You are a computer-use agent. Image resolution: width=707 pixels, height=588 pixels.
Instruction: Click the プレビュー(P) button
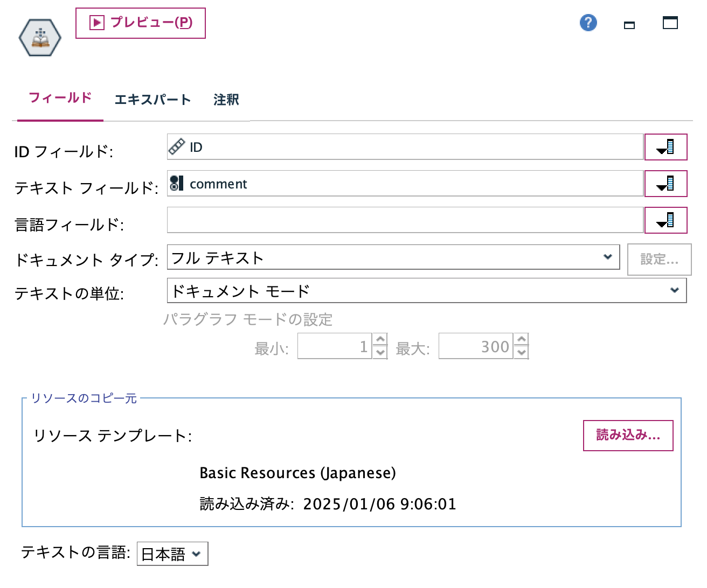coord(141,23)
